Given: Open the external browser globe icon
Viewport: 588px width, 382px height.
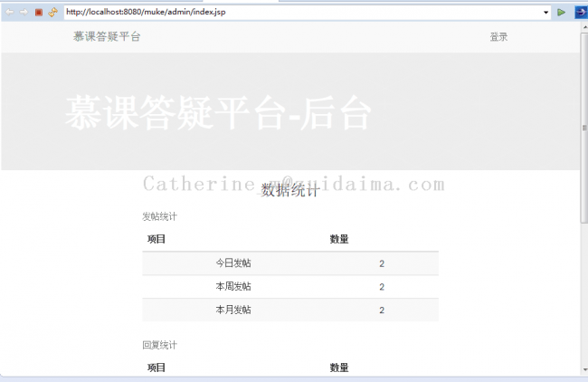Looking at the screenshot, I should click(x=579, y=12).
